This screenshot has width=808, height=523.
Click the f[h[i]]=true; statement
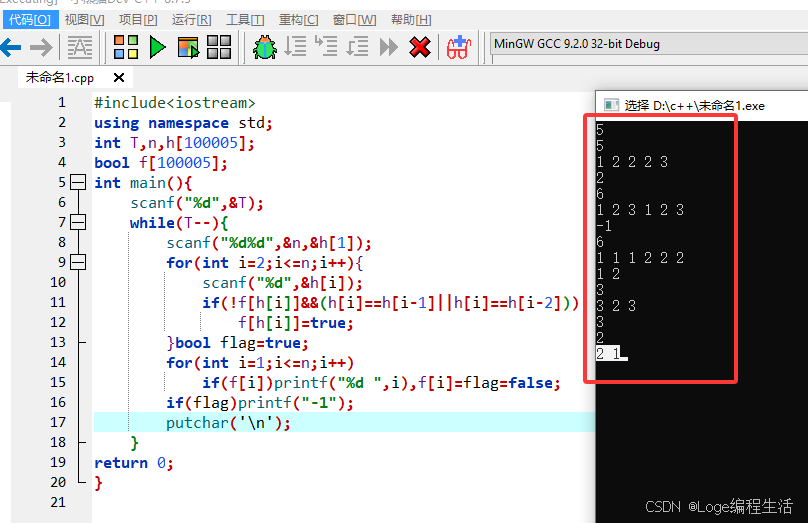pos(295,323)
